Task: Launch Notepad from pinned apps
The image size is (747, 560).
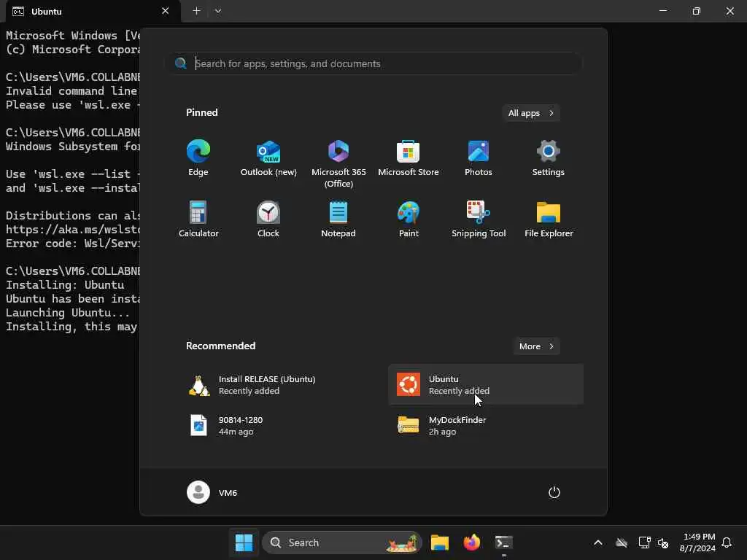Action: pos(338,219)
